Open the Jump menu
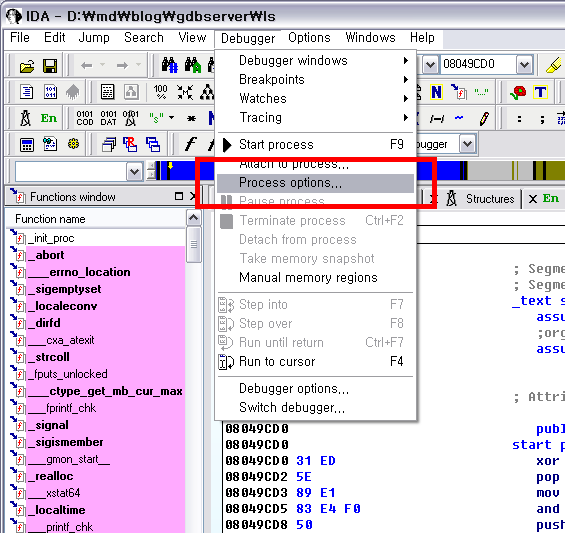The height and width of the screenshot is (533, 565). coord(94,37)
